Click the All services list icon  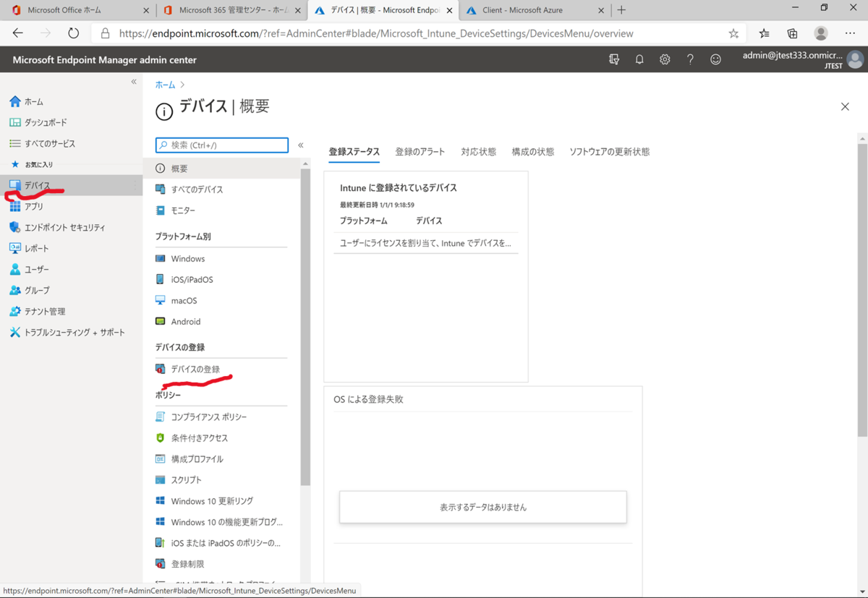(x=15, y=144)
